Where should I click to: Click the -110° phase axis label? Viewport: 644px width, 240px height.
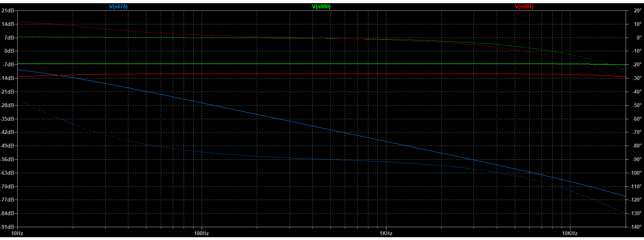tap(636, 187)
